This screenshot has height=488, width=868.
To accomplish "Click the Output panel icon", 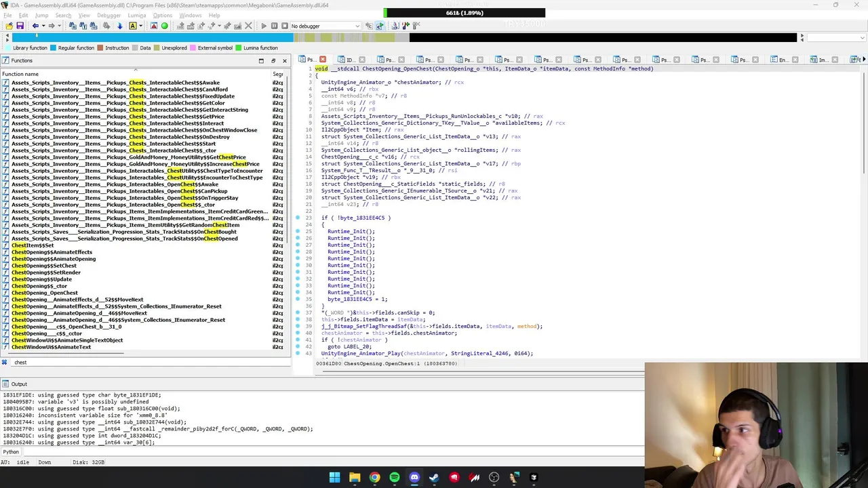I will 5,384.
